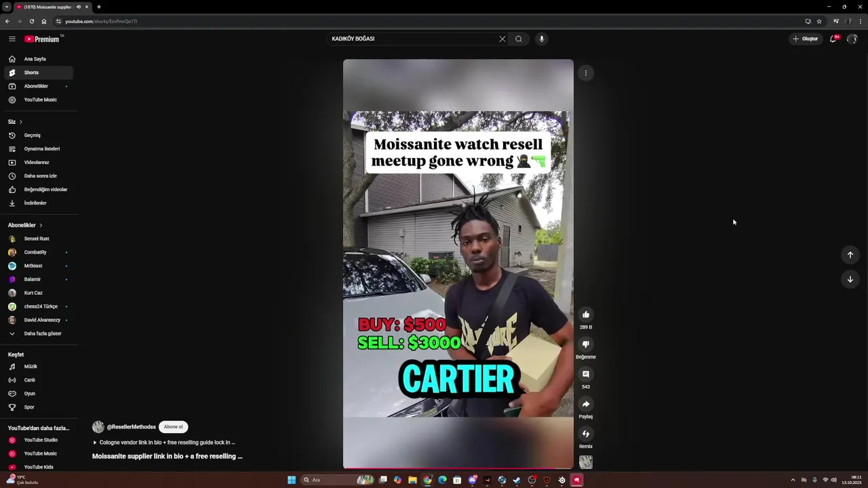Open comments on the Short (543)
Screen dimensions: 868x488
pos(586,374)
